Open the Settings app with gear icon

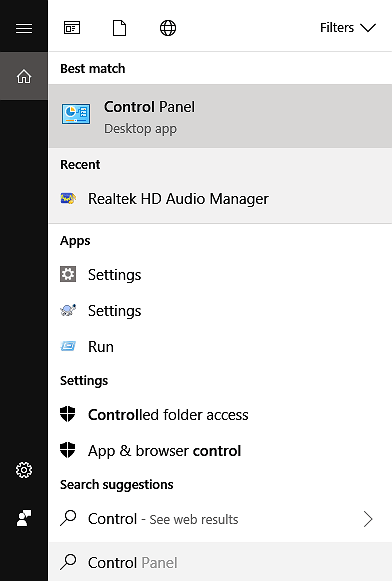(220, 275)
